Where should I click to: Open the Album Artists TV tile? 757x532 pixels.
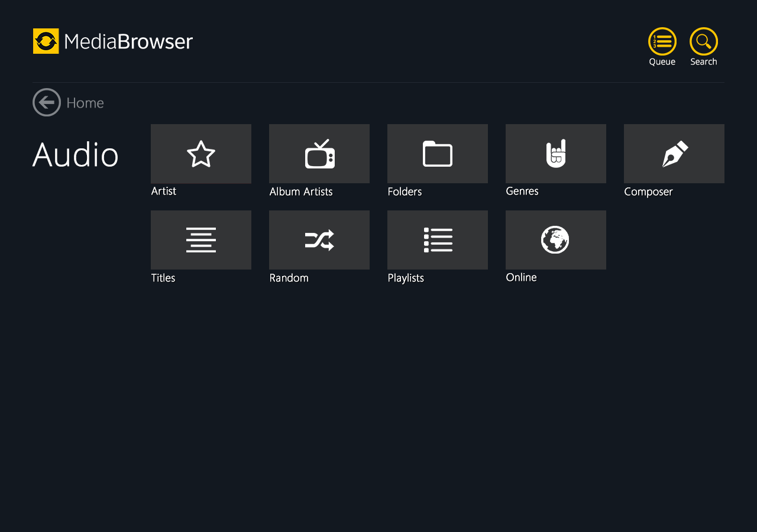coord(319,154)
